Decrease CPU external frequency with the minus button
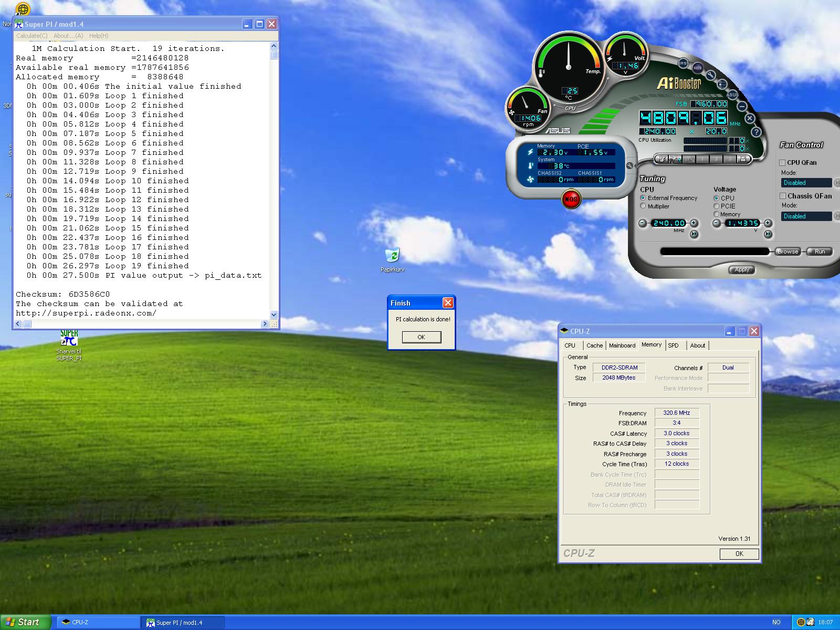This screenshot has height=630, width=840. pyautogui.click(x=643, y=223)
